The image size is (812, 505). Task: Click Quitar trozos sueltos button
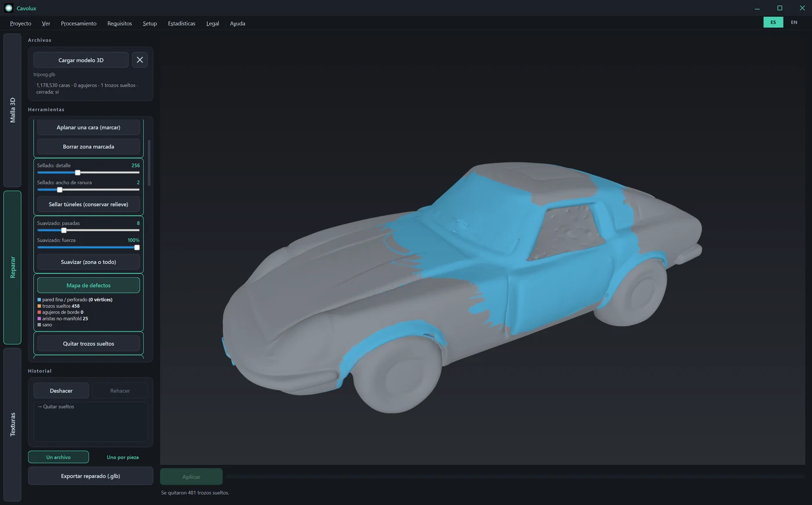(89, 344)
